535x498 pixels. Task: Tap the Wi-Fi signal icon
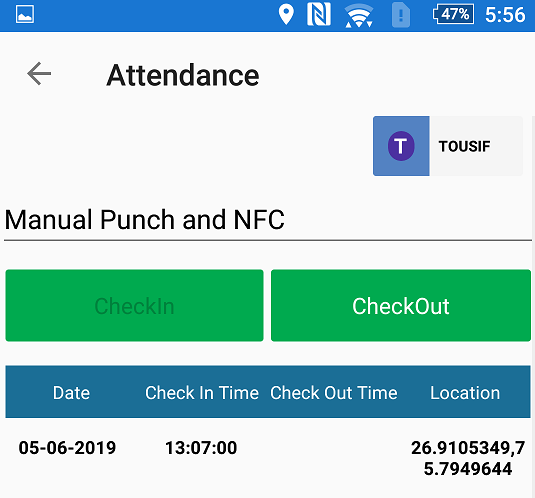coord(359,16)
